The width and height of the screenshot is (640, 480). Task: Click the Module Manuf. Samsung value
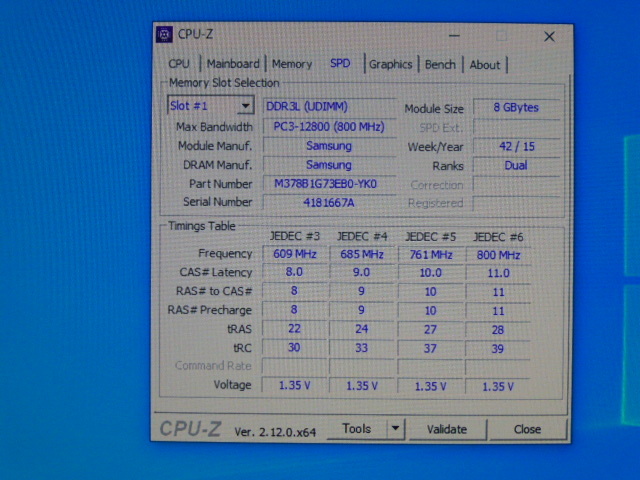pyautogui.click(x=329, y=146)
